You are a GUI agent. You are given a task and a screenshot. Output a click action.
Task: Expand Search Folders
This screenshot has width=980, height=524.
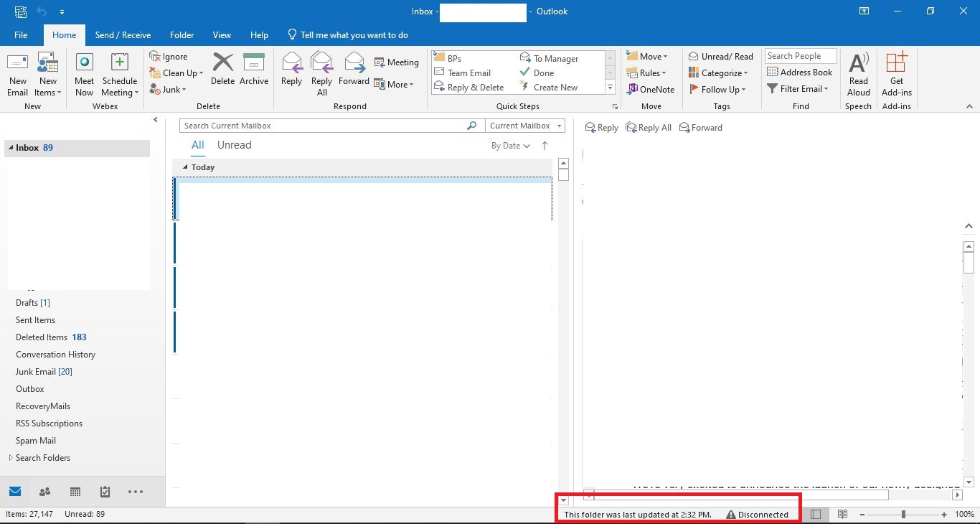11,458
